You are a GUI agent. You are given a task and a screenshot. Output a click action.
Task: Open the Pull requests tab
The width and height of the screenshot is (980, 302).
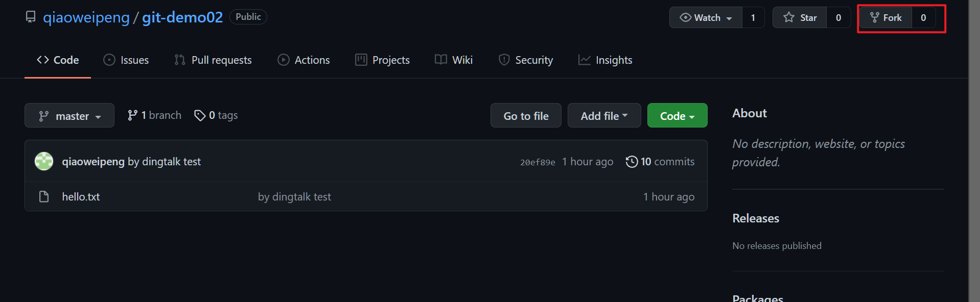coord(213,60)
